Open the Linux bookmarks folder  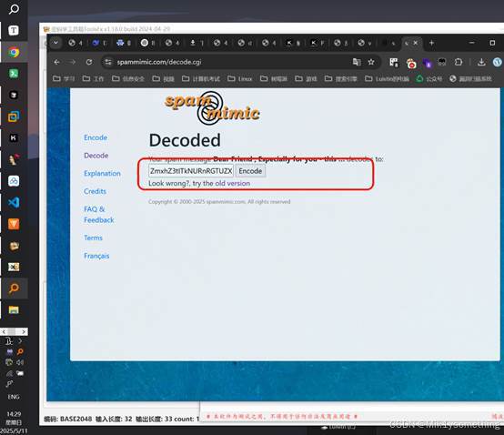[240, 78]
